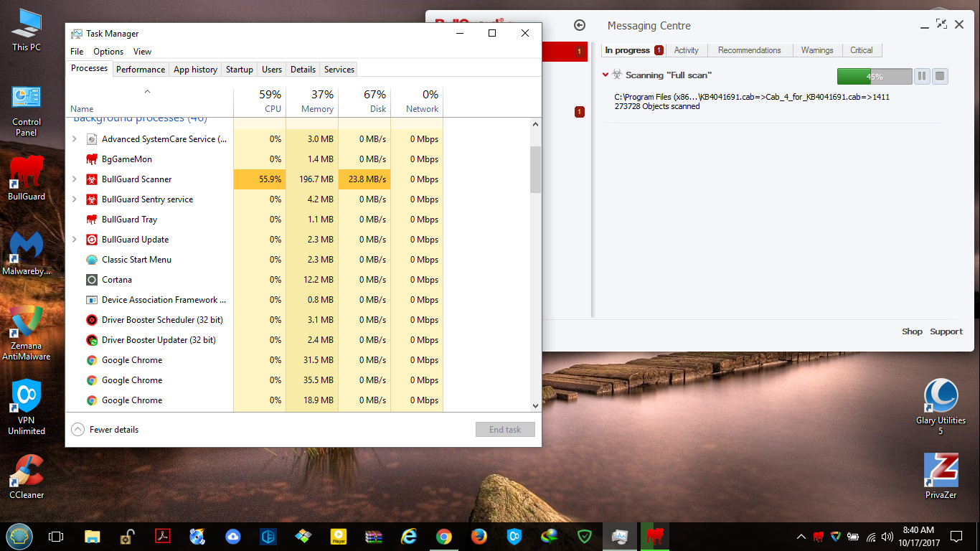Open Zemana AntiMalware desktop shortcut
This screenshot has height=551, width=980.
point(27,333)
